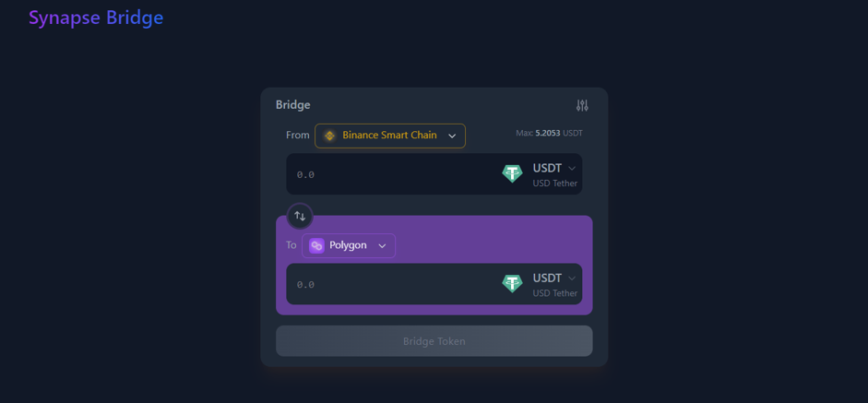This screenshot has height=403, width=868.
Task: Select the Binance Smart Chain network name
Action: coord(389,136)
